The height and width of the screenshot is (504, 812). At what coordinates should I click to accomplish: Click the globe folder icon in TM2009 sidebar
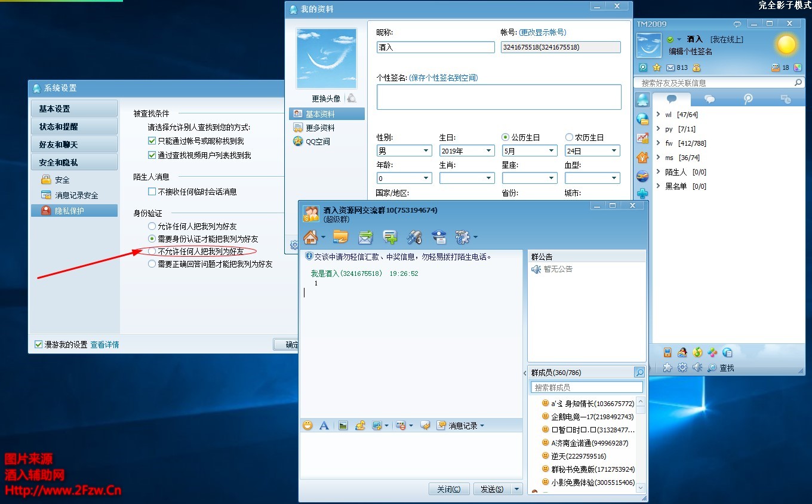tap(642, 119)
